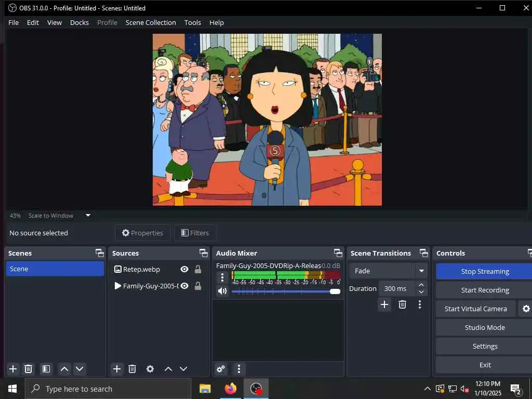Add a new source with the plus icon

[x=117, y=369]
